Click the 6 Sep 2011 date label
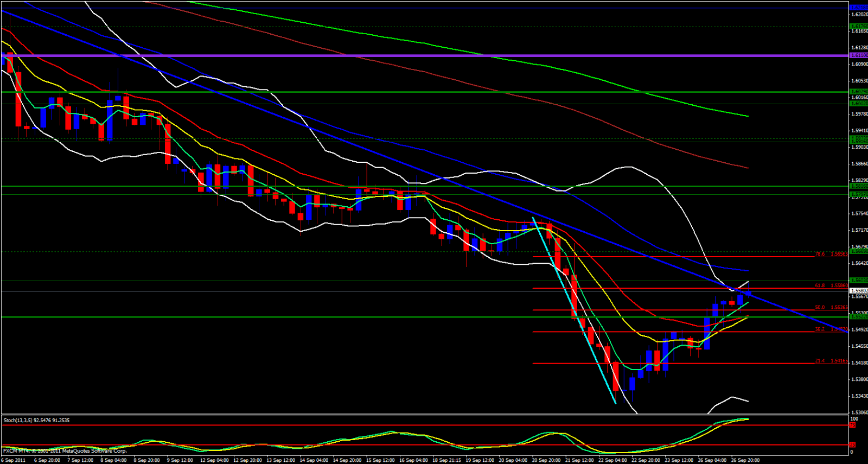The image size is (868, 464). [13, 460]
